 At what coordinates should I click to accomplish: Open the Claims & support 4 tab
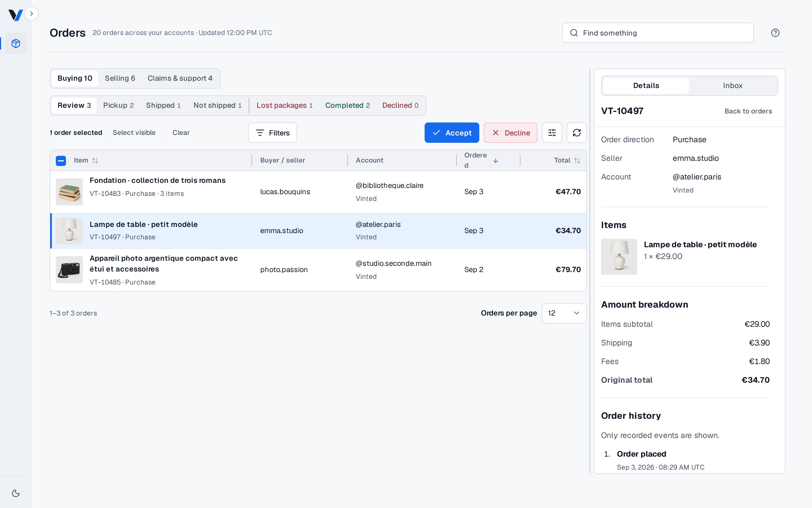tap(180, 78)
